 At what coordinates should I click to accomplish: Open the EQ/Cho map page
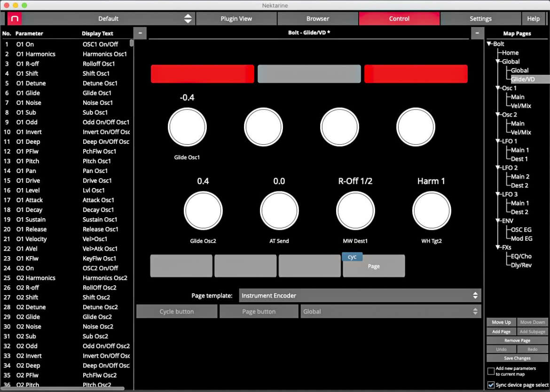521,256
